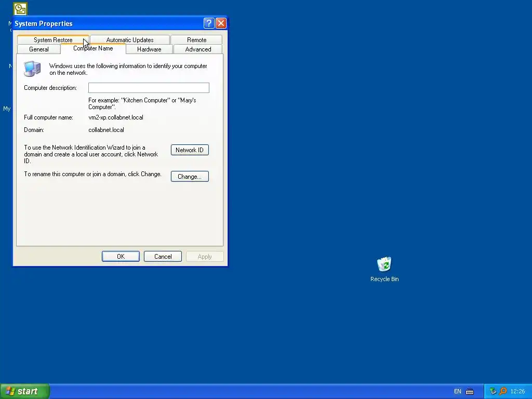
Task: Switch to the Remote tab
Action: pos(196,39)
